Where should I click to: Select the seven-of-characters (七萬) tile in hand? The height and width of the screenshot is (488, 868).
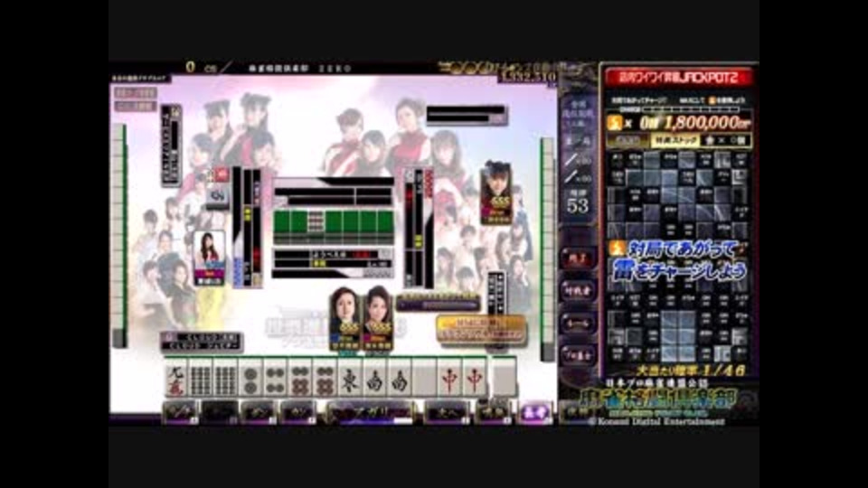point(176,378)
